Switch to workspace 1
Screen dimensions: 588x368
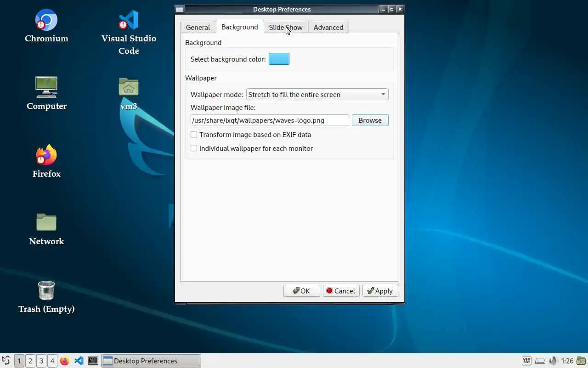[x=19, y=361]
